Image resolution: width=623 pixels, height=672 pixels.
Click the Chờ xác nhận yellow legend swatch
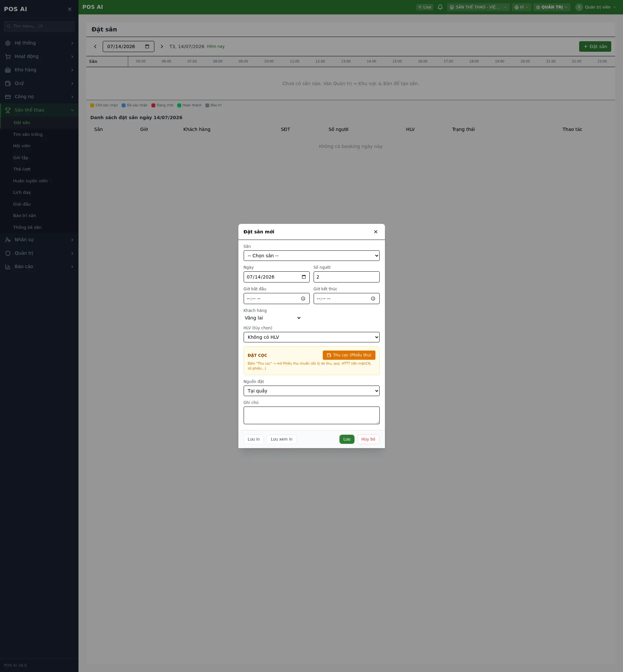tap(92, 105)
